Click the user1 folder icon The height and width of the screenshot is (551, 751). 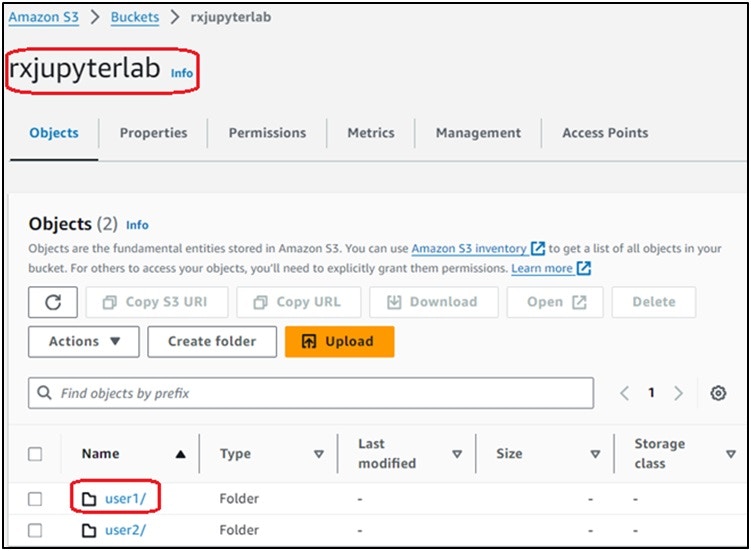[89, 499]
